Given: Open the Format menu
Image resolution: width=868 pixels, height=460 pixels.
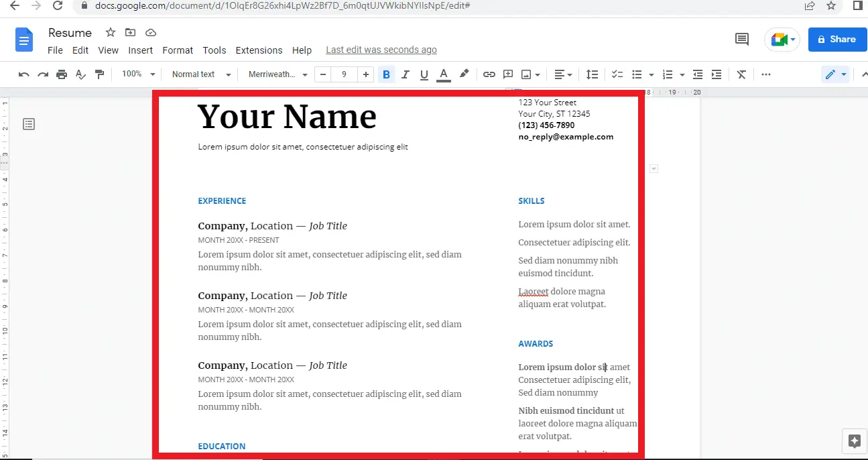Looking at the screenshot, I should coord(177,50).
